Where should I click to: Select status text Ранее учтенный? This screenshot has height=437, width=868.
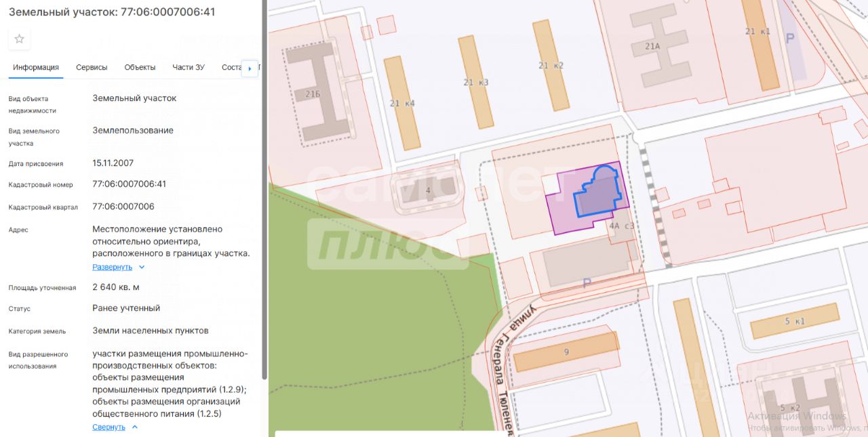tap(126, 308)
